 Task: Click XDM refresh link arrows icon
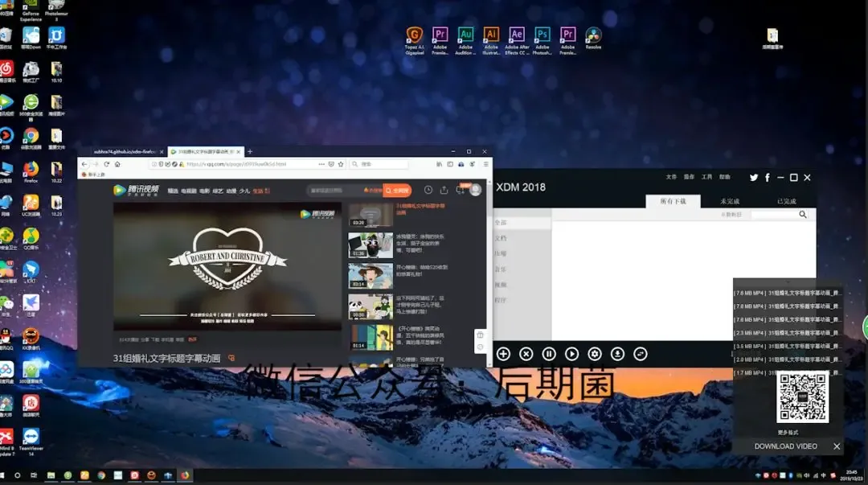click(641, 354)
